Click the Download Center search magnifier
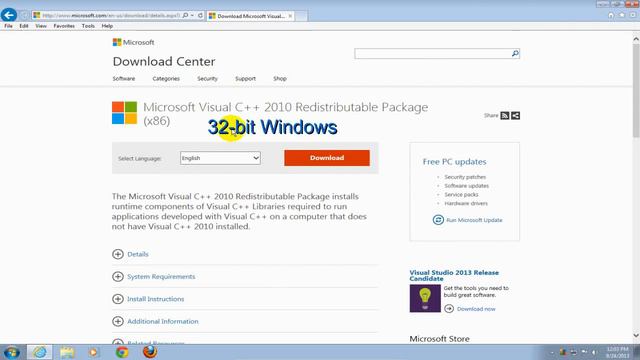The image size is (640, 360). tap(515, 53)
